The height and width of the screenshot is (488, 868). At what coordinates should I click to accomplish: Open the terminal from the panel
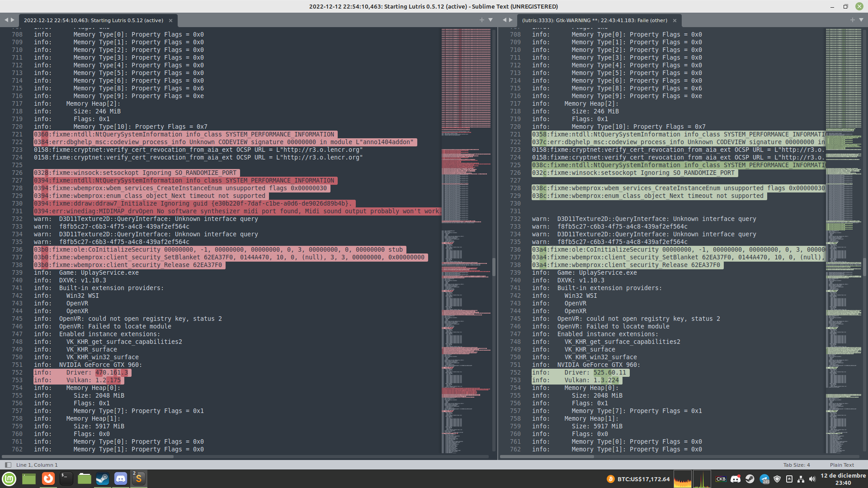click(x=66, y=479)
